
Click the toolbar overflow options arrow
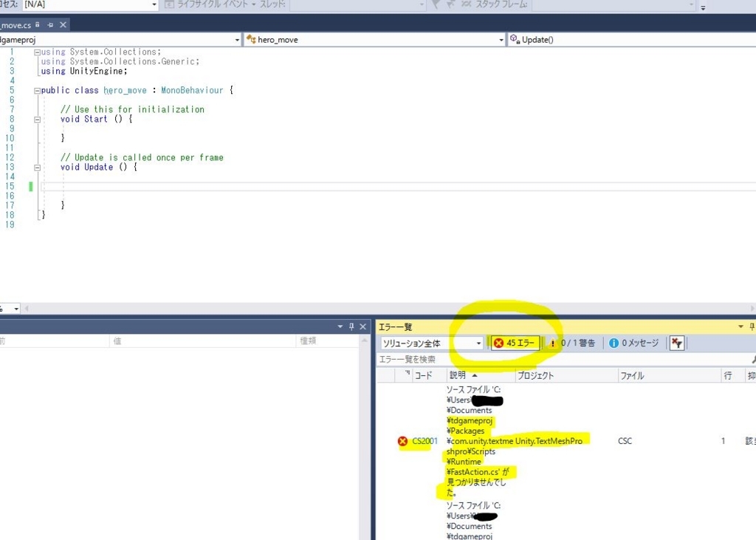(x=703, y=7)
